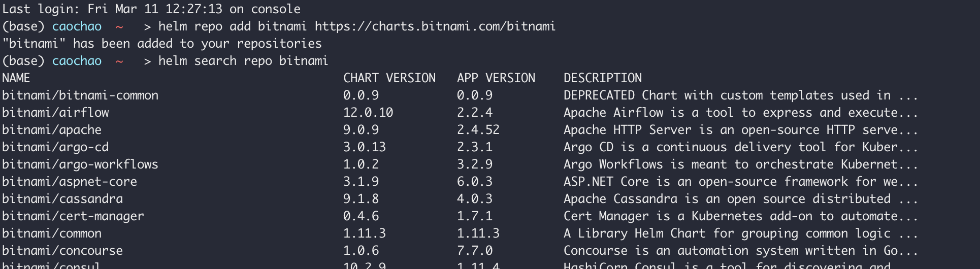This screenshot has height=269, width=980.
Task: Click the APP VERSION column header
Action: (x=496, y=78)
